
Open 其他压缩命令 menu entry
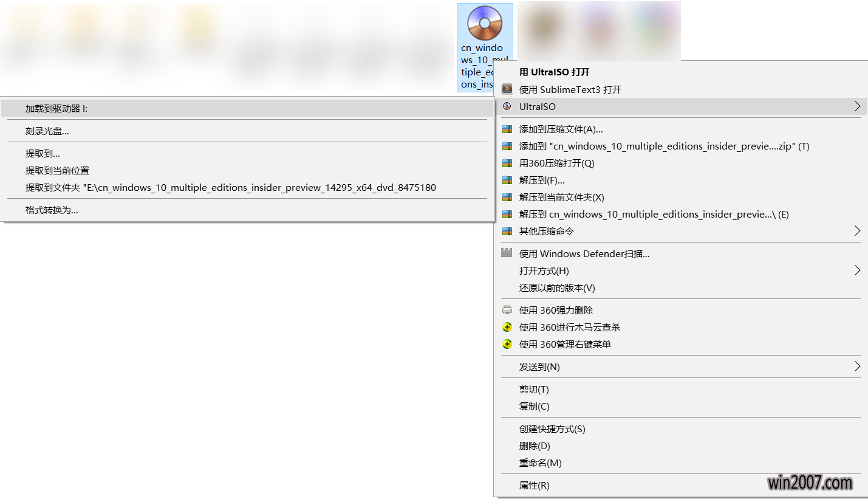(681, 231)
